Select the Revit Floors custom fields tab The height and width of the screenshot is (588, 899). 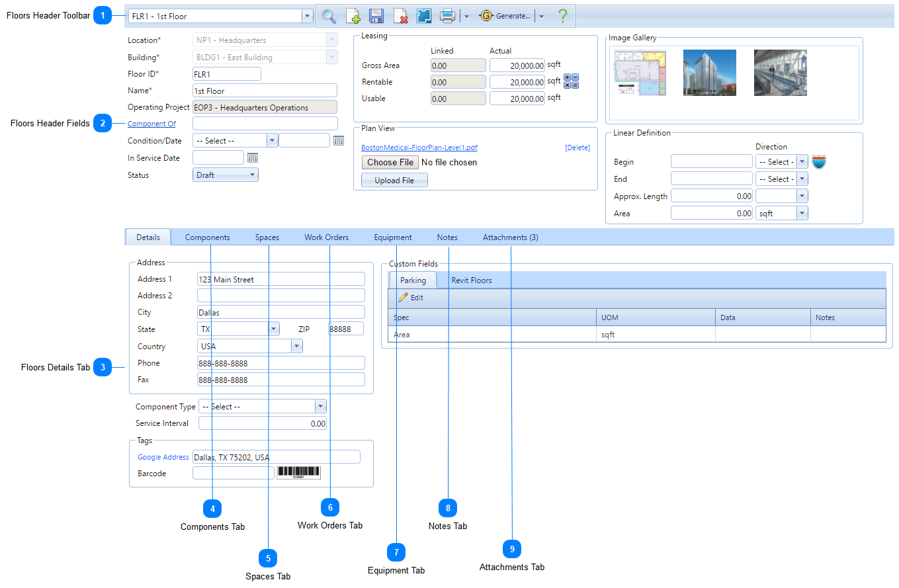pyautogui.click(x=472, y=280)
